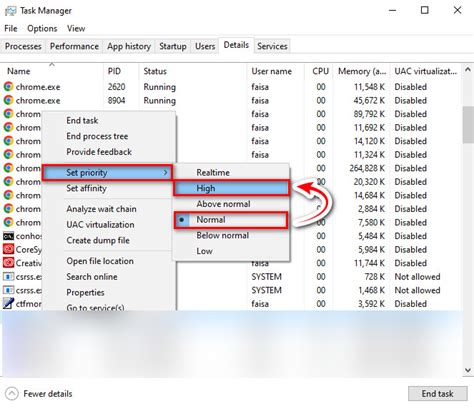Image resolution: width=474 pixels, height=411 pixels.
Task: Choose End task in context menu
Action: coord(82,120)
